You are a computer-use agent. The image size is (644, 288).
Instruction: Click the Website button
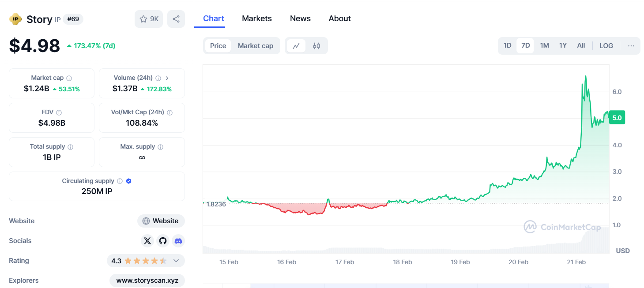click(x=161, y=221)
